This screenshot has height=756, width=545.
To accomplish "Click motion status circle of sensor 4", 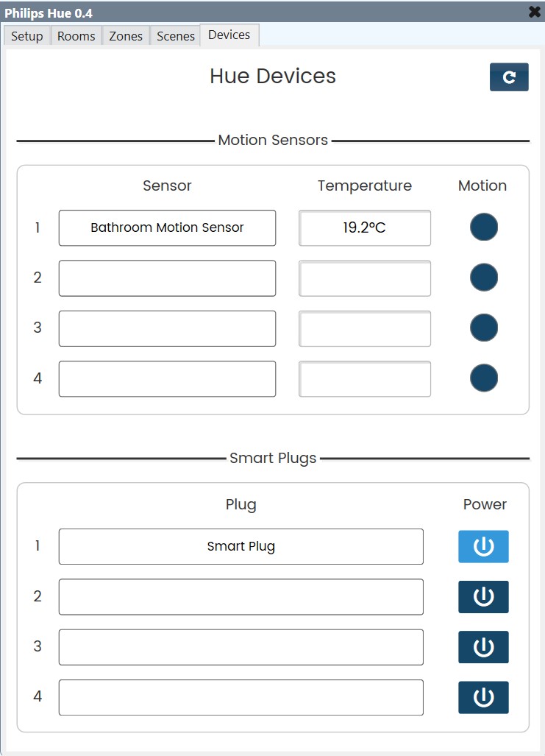I will (483, 378).
